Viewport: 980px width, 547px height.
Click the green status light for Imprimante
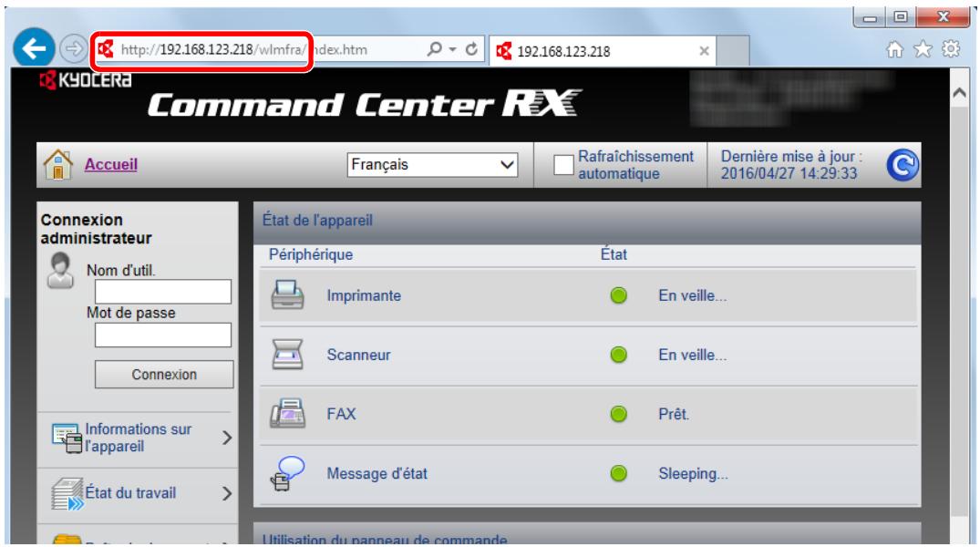pyautogui.click(x=618, y=295)
